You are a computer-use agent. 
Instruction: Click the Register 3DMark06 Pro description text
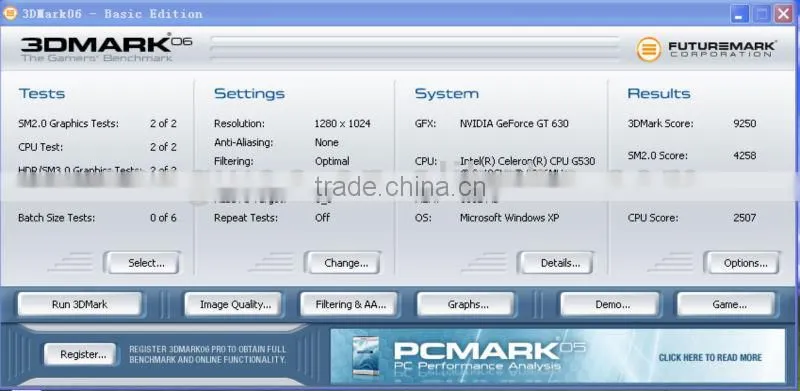click(208, 354)
